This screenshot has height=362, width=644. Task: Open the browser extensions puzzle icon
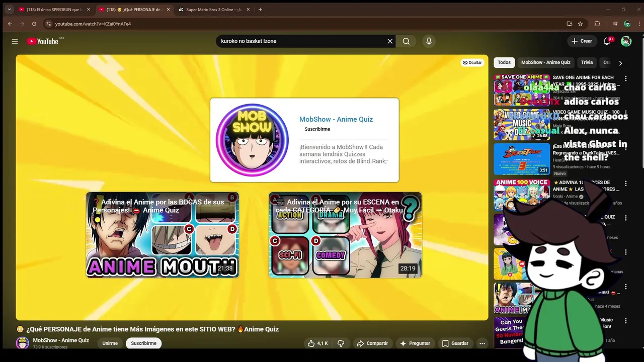coord(597,24)
